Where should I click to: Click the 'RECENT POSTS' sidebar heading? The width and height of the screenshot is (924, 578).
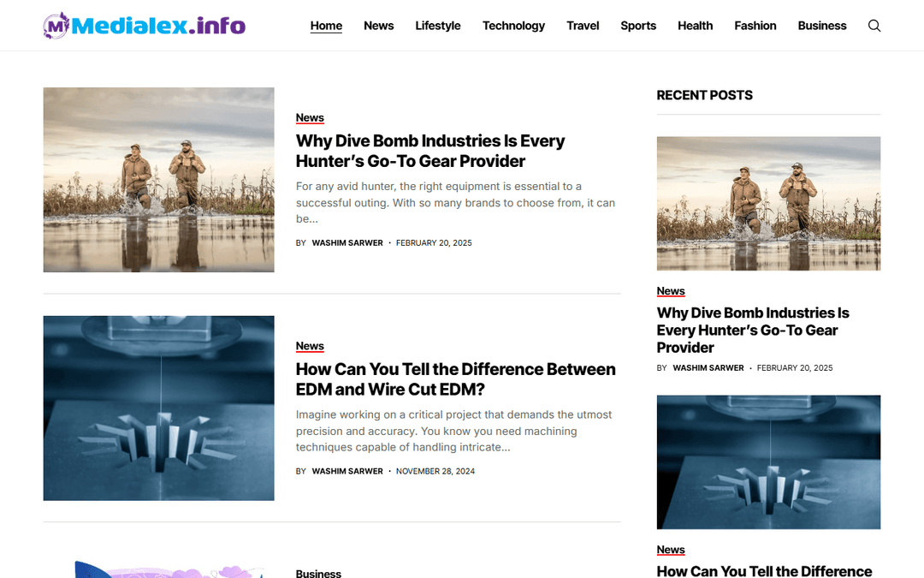[704, 95]
